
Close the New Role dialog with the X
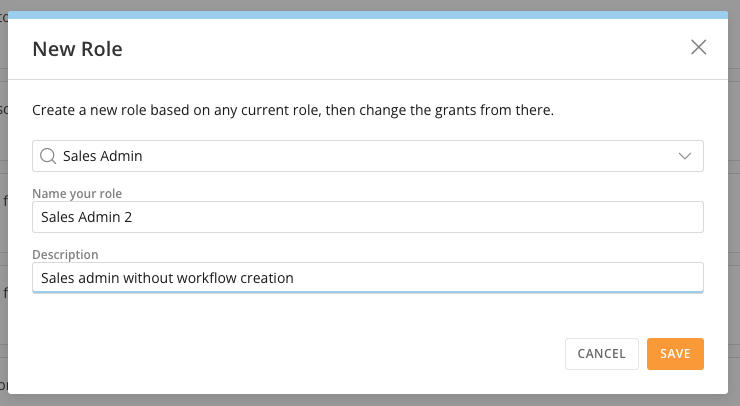(698, 47)
